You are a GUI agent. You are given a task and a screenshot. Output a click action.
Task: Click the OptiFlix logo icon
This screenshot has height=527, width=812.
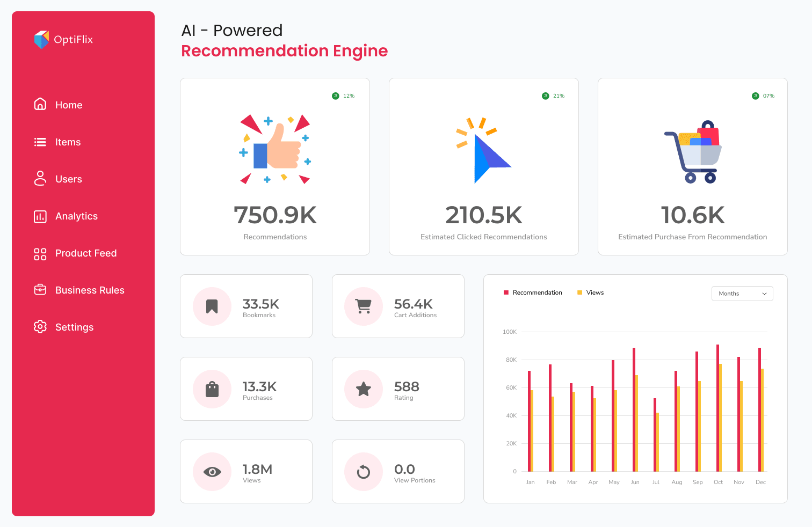41,39
